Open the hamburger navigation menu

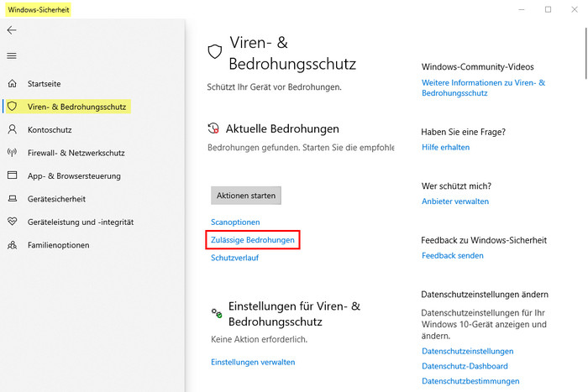pos(12,56)
